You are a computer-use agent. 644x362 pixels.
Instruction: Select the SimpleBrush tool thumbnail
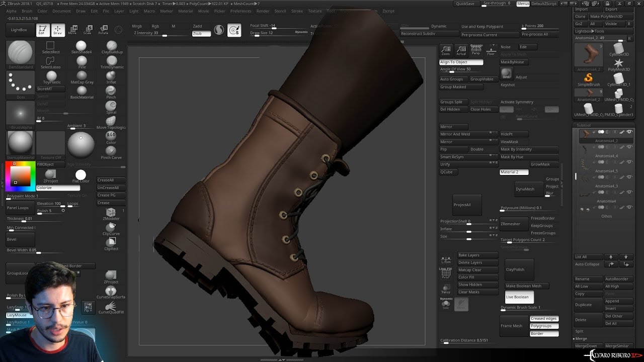pos(588,79)
